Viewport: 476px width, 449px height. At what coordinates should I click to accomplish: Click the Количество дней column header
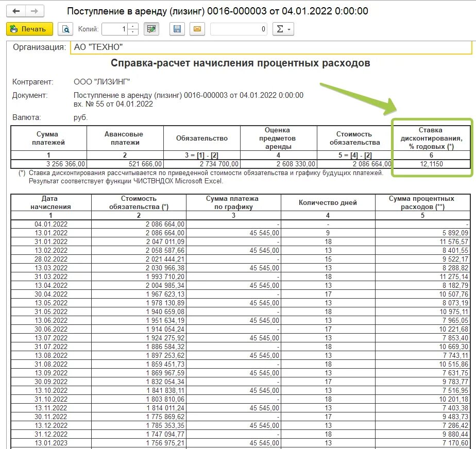tap(328, 203)
